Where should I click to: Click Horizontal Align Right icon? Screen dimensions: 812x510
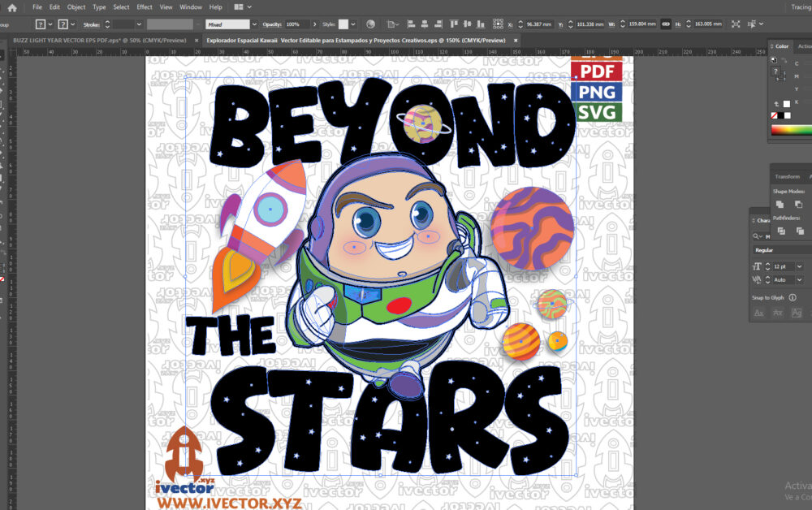[x=438, y=24]
